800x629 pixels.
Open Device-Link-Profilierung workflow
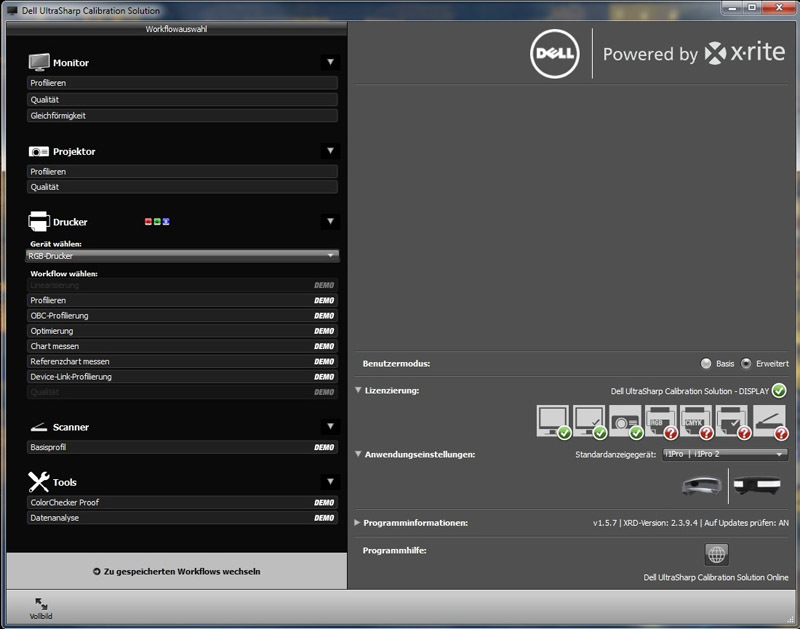182,377
